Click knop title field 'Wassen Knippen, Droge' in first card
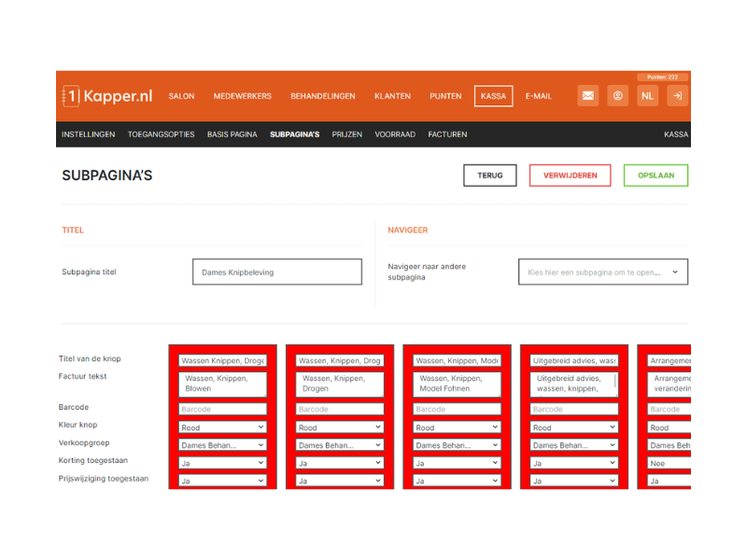747x560 pixels. point(222,360)
